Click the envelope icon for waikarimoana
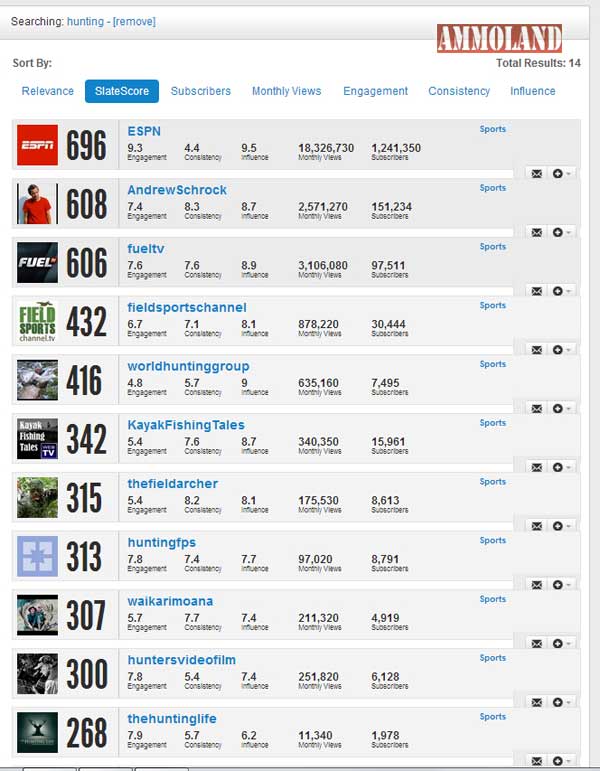 pos(537,643)
